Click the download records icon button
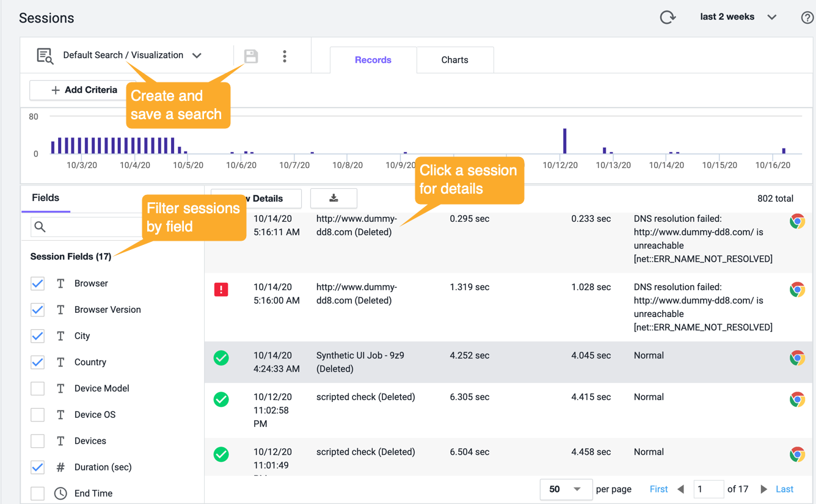 tap(333, 198)
